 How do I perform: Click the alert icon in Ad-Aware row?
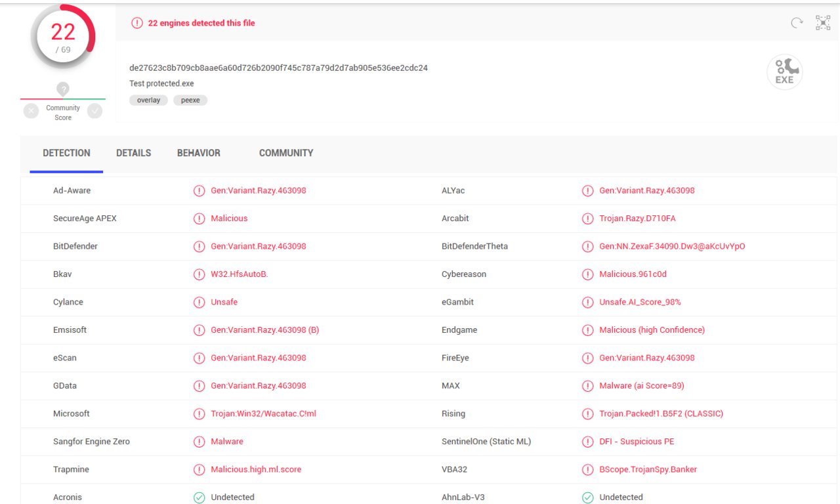[199, 191]
